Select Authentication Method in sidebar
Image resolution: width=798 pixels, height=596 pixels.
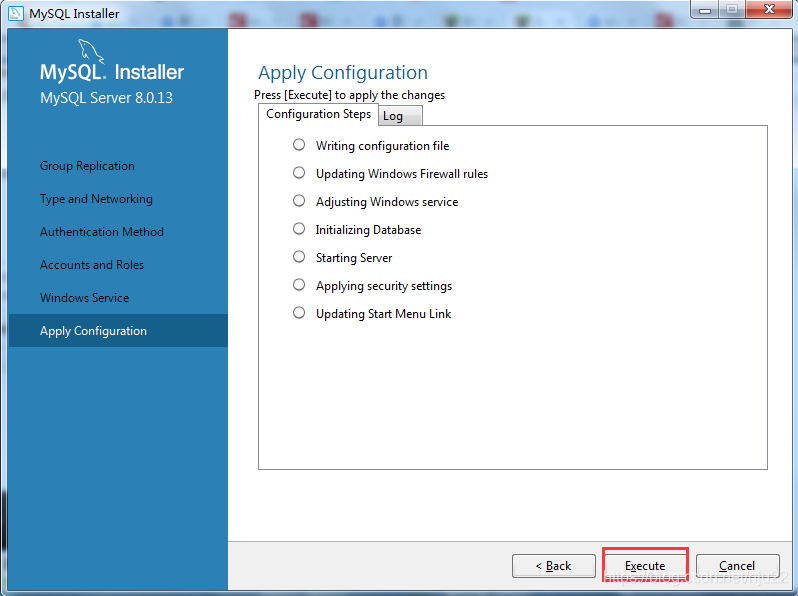pos(102,232)
